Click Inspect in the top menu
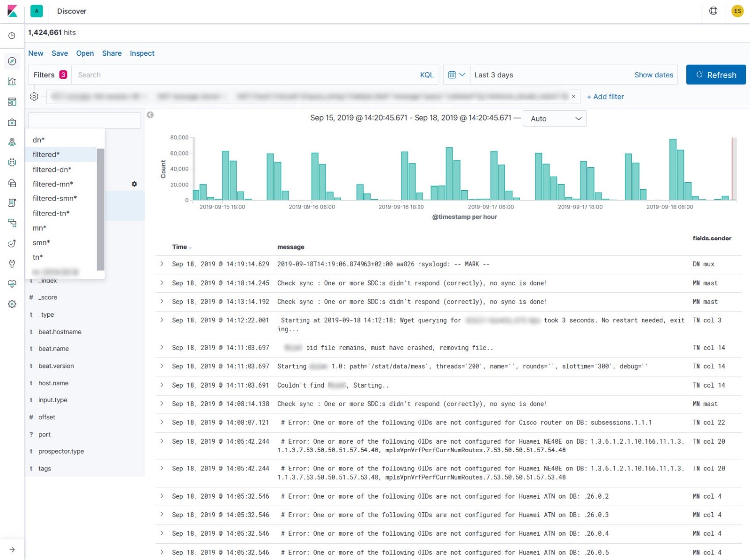The height and width of the screenshot is (560, 750). [x=142, y=53]
